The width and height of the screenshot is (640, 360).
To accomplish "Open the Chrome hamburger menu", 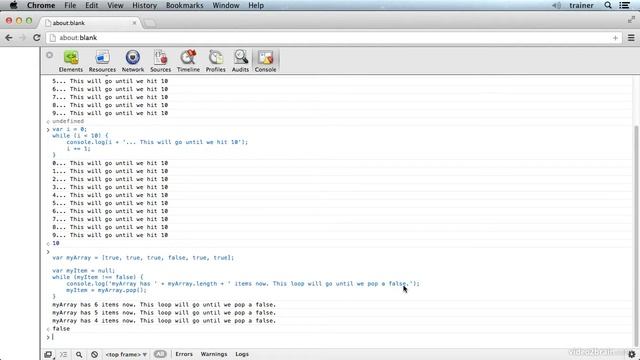I will [x=631, y=38].
